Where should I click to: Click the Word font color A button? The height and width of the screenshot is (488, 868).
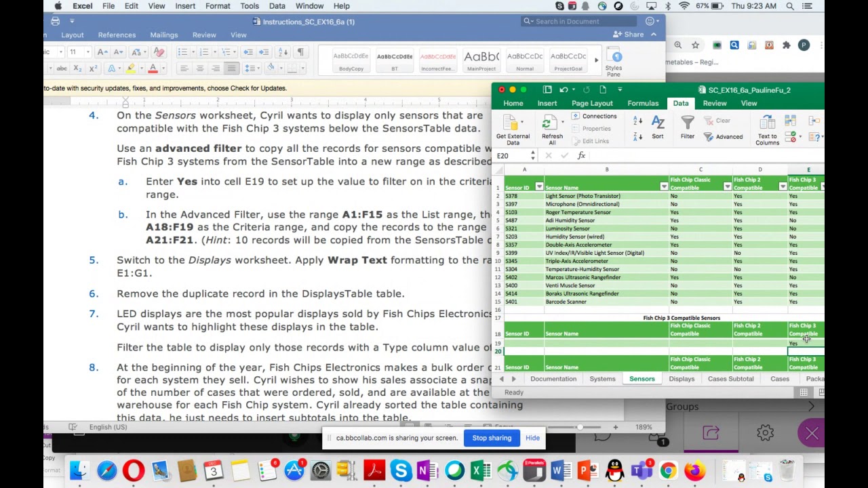tap(153, 68)
